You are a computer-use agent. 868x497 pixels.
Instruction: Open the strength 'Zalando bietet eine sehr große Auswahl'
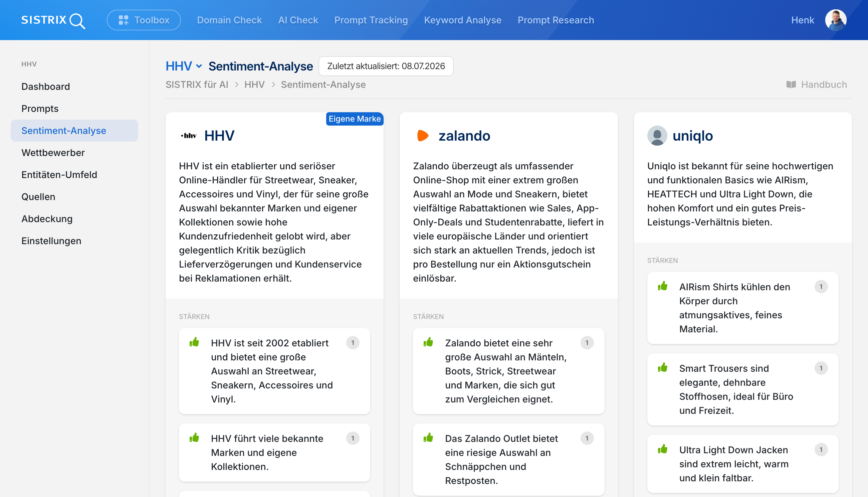pyautogui.click(x=508, y=371)
